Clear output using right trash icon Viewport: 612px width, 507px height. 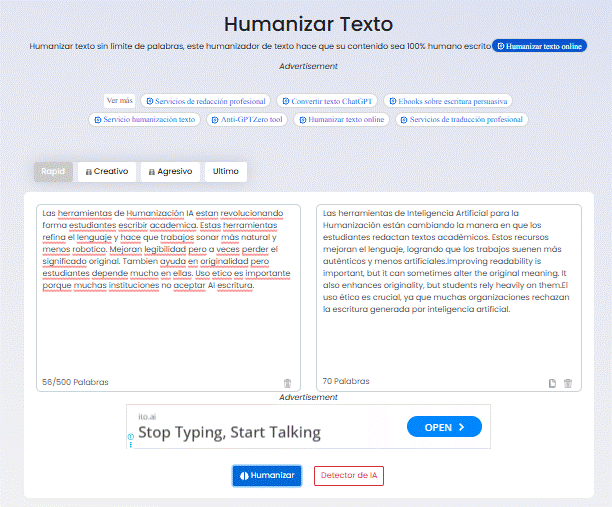coord(568,383)
